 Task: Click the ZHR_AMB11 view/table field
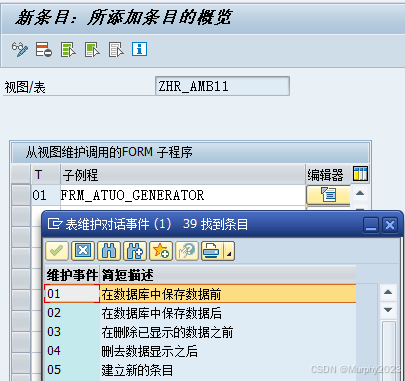point(222,86)
